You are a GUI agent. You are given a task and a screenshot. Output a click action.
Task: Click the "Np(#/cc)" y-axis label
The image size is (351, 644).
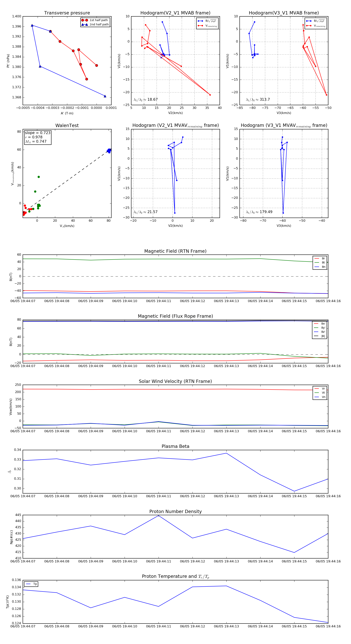(11, 537)
